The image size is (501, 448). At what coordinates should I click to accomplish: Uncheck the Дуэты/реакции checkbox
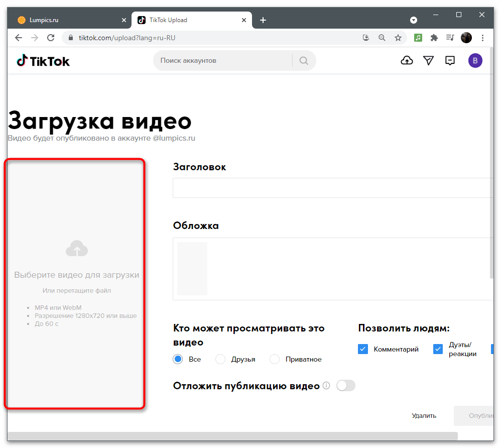coord(438,349)
